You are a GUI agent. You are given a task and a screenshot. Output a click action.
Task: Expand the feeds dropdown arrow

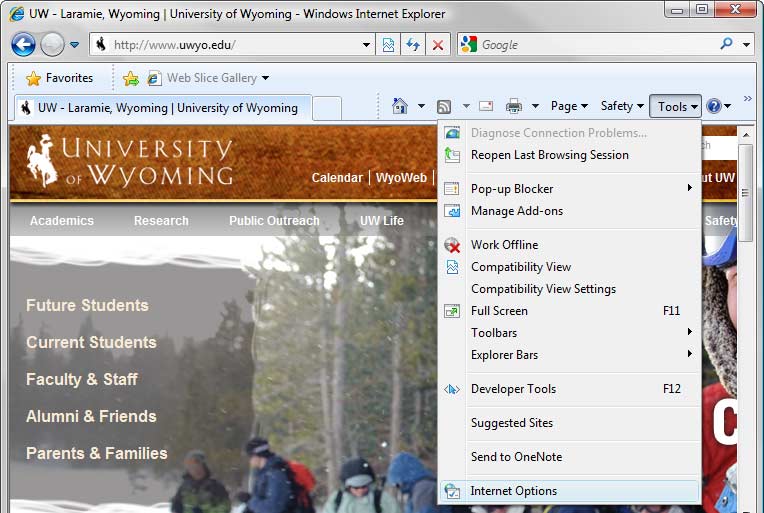pos(466,106)
